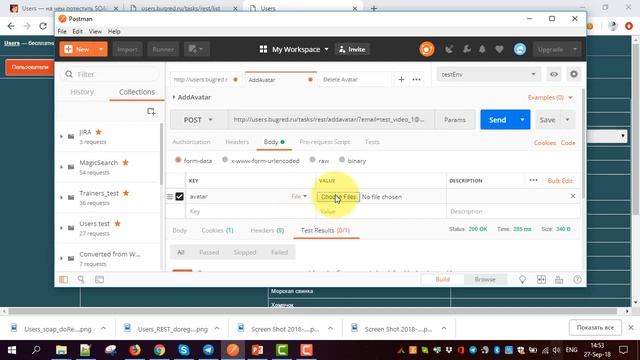This screenshot has height=360, width=640.
Task: Open Firefox from the taskbar
Action: [x=135, y=350]
